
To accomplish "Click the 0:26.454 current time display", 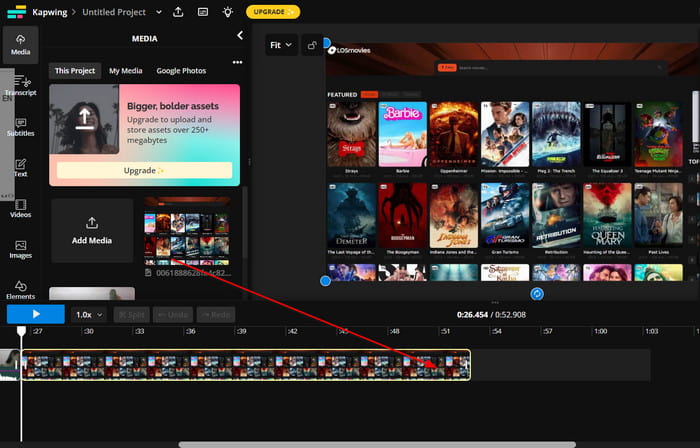I will click(x=472, y=315).
